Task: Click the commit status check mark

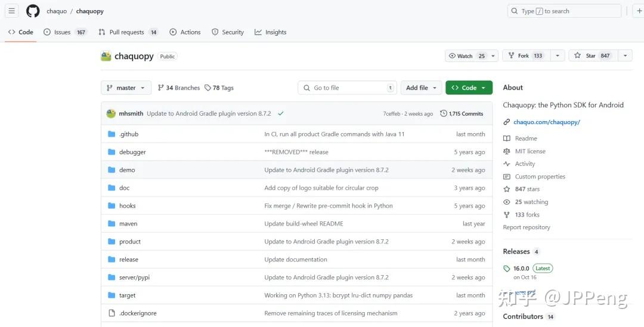Action: 281,113
